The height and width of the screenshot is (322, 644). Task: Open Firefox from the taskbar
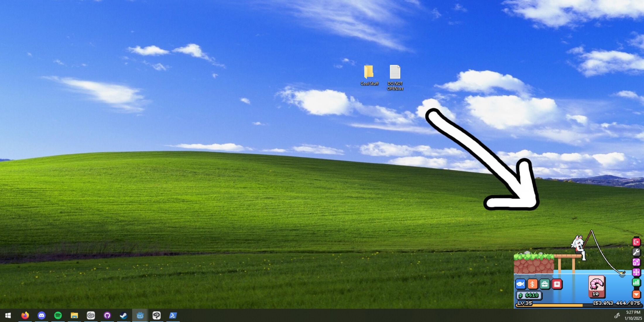click(x=25, y=315)
